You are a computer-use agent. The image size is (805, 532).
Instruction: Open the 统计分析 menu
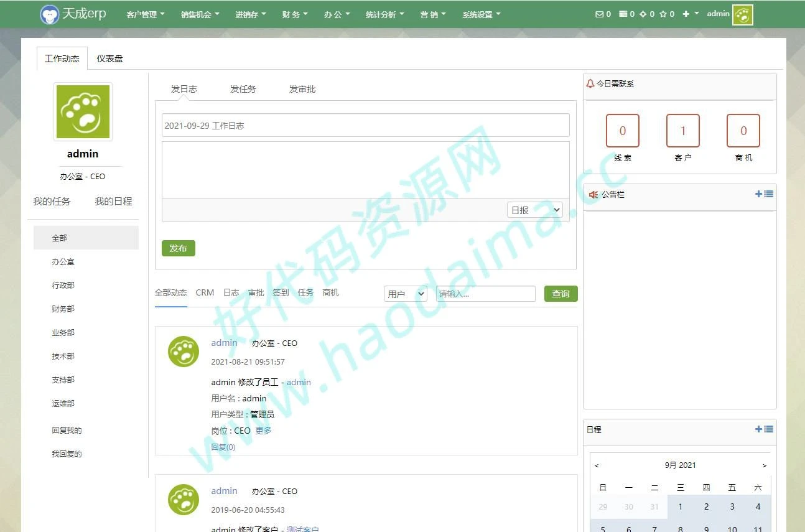tap(384, 14)
